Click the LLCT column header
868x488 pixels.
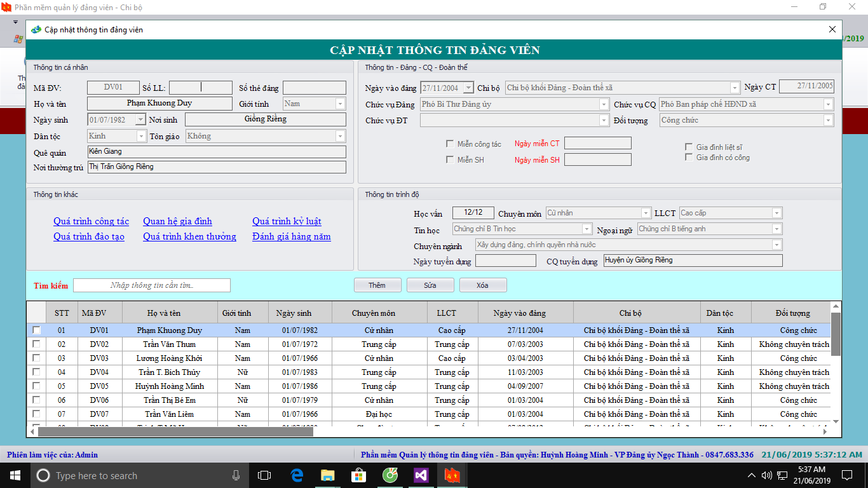(446, 313)
